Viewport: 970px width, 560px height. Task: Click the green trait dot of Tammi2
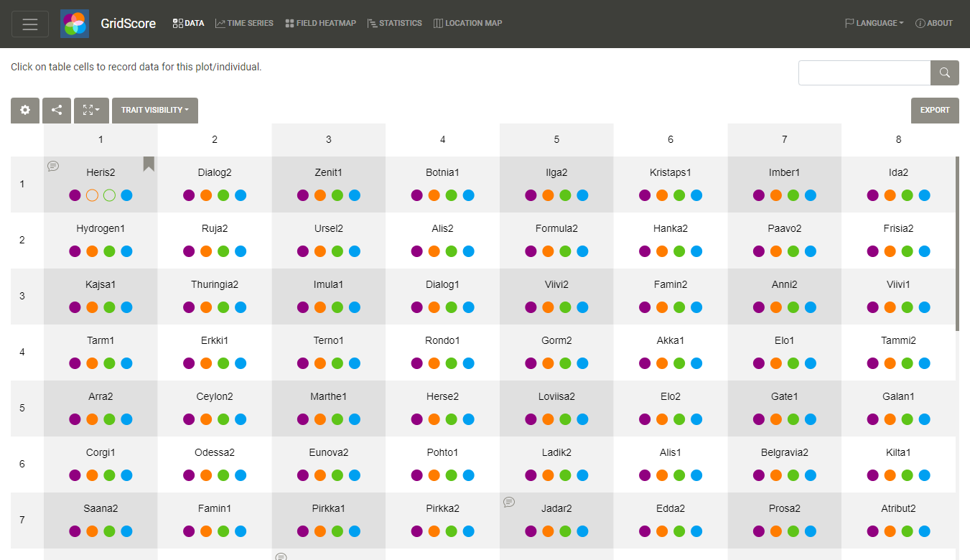(x=907, y=363)
